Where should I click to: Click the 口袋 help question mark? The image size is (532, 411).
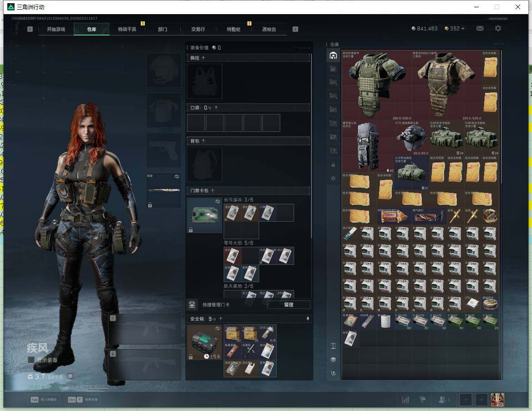[x=216, y=108]
